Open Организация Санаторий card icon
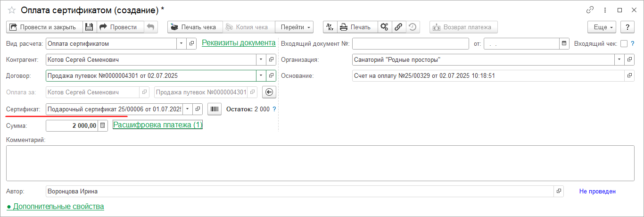 coord(629,60)
